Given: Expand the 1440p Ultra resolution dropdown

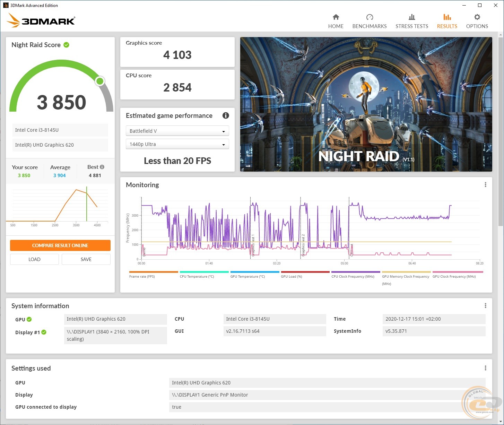Looking at the screenshot, I should click(177, 144).
